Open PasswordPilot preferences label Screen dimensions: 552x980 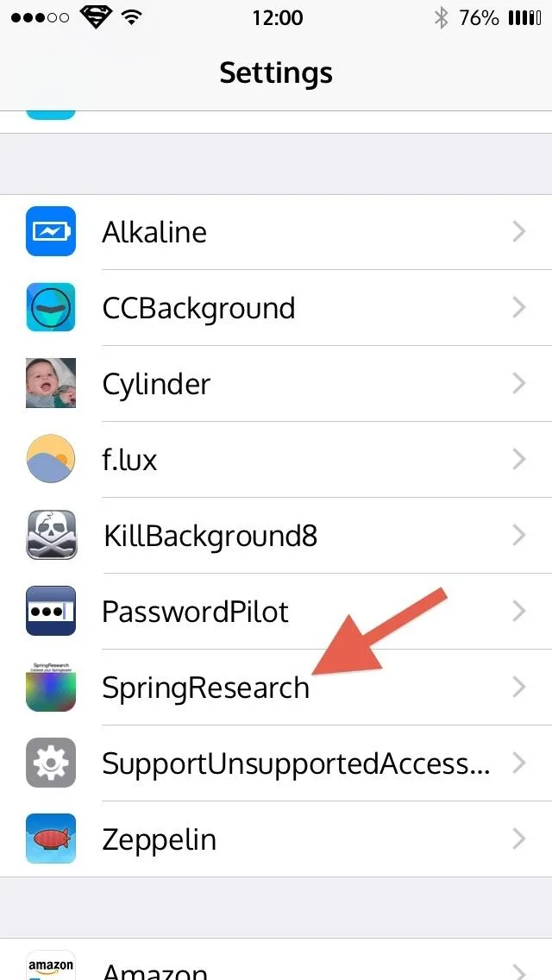(x=195, y=612)
